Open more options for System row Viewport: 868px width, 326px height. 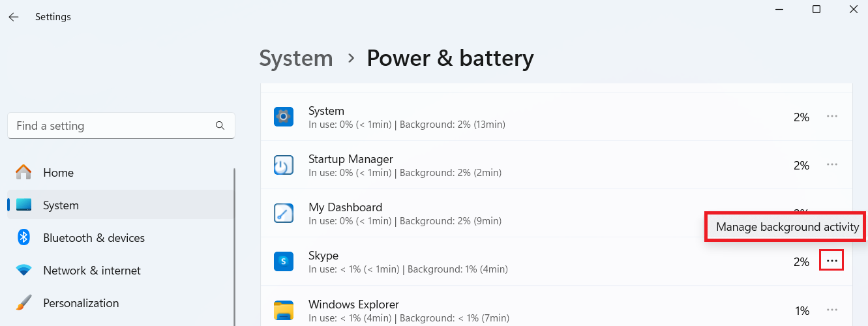pos(832,116)
